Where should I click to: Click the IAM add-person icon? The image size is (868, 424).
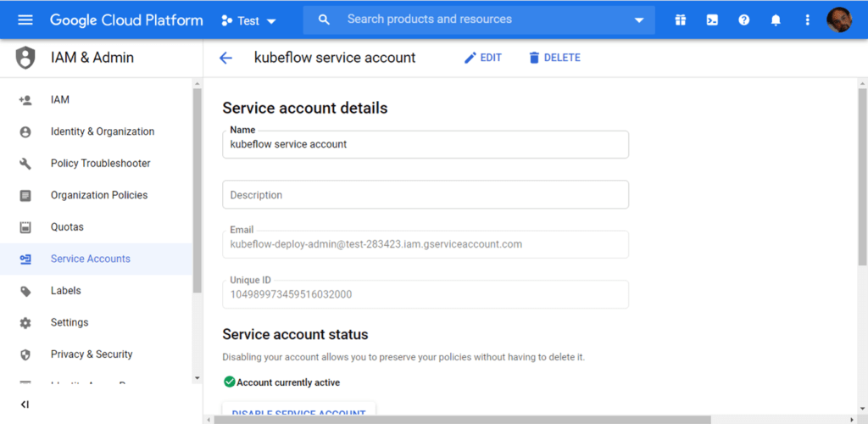(25, 100)
